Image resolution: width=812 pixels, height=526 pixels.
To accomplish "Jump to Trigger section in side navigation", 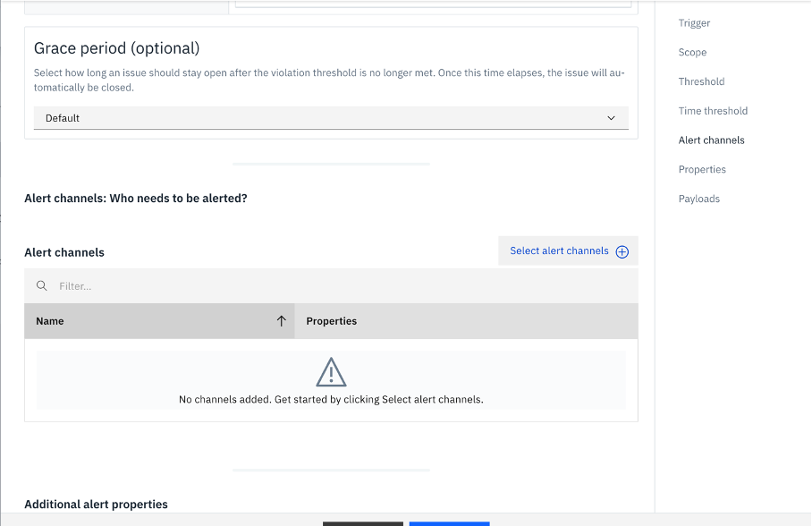I will [694, 23].
